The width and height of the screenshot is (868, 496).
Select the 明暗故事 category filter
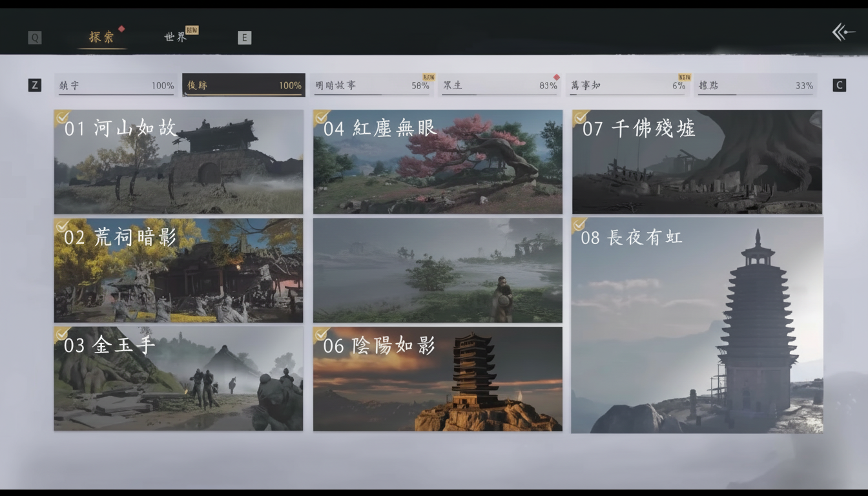[371, 85]
